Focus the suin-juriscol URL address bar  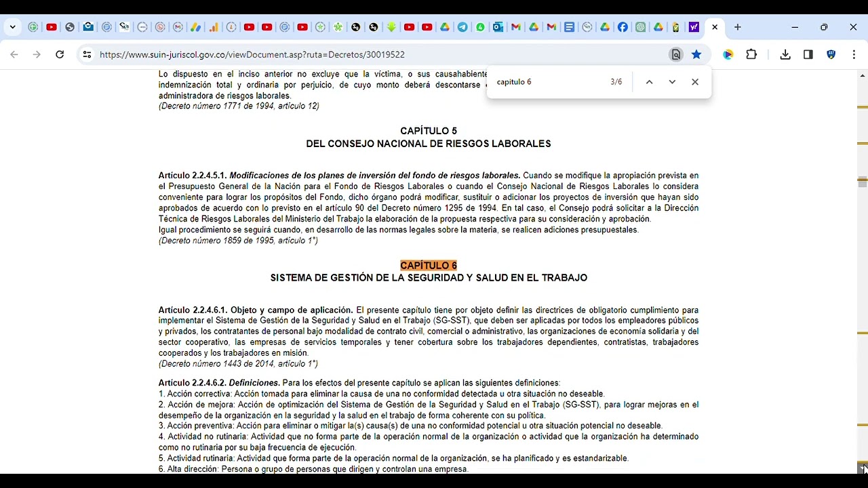[252, 54]
